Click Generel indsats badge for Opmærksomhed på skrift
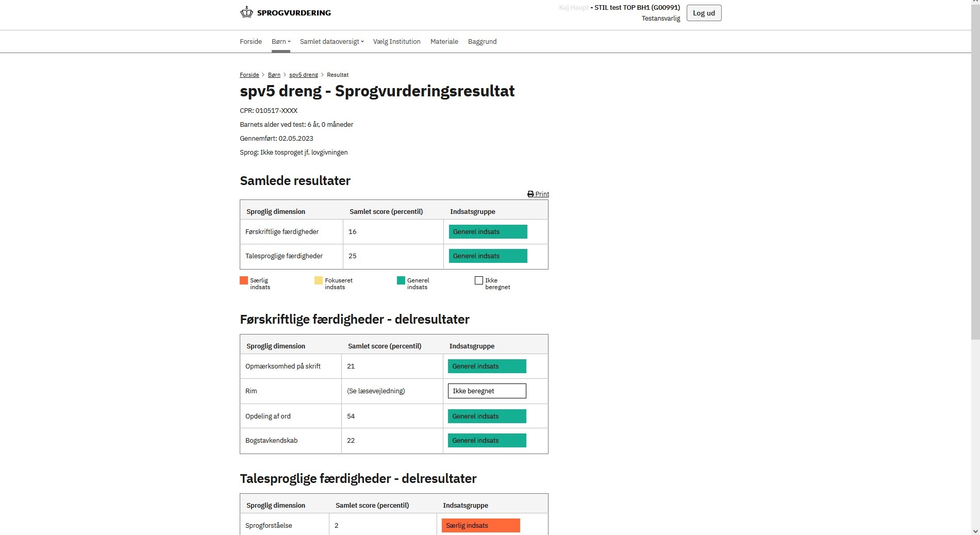The width and height of the screenshot is (980, 535). 487,366
